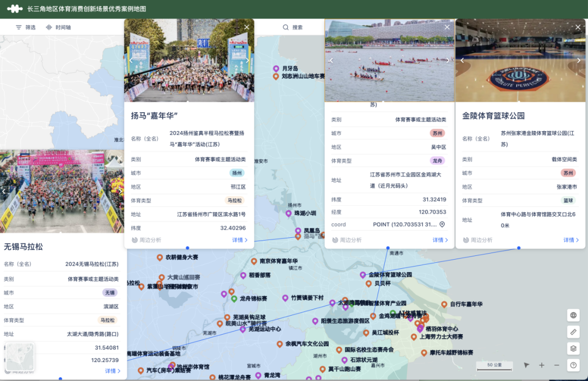Show previous photo in 金陵体育篮球公园 card
The width and height of the screenshot is (588, 381).
462,60
